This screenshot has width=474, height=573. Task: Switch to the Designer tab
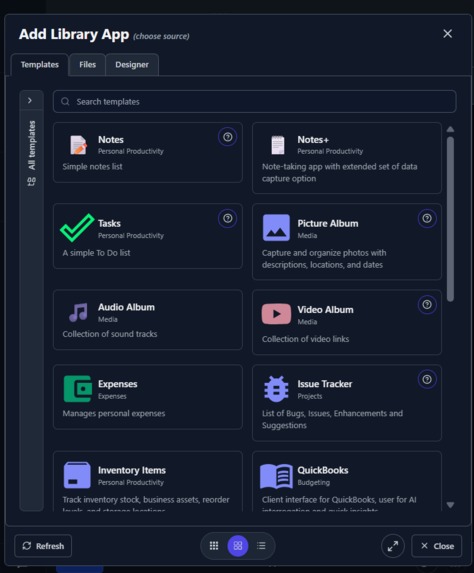pyautogui.click(x=132, y=65)
